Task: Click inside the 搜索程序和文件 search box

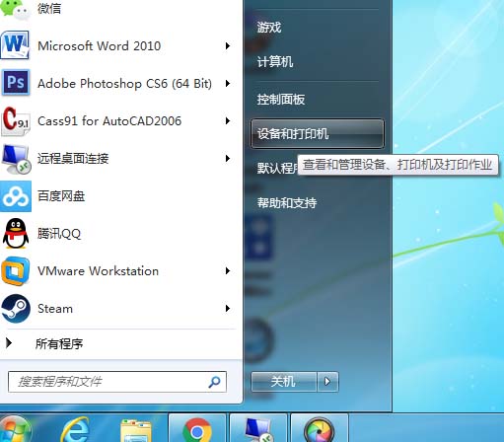Action: 117,382
